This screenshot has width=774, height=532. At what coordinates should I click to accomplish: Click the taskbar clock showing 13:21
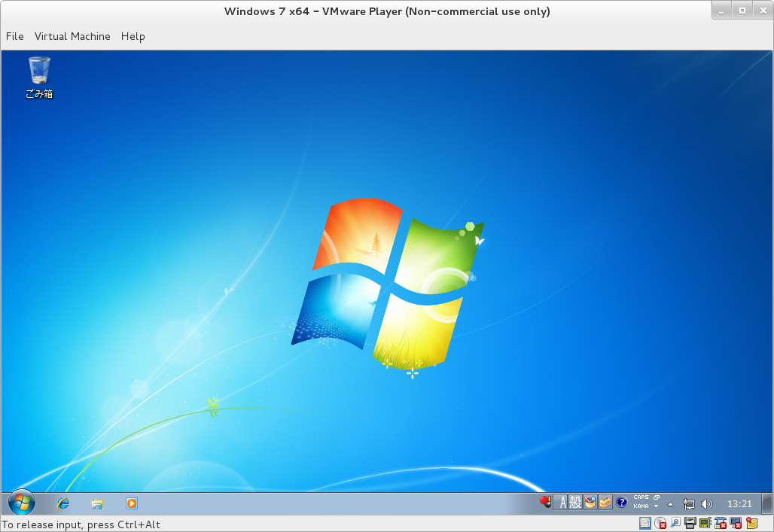pos(739,504)
